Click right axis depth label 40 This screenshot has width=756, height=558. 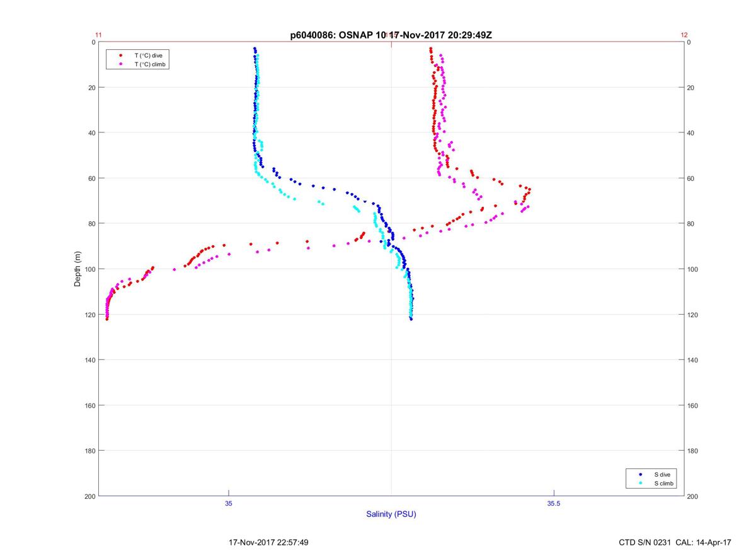(x=691, y=133)
